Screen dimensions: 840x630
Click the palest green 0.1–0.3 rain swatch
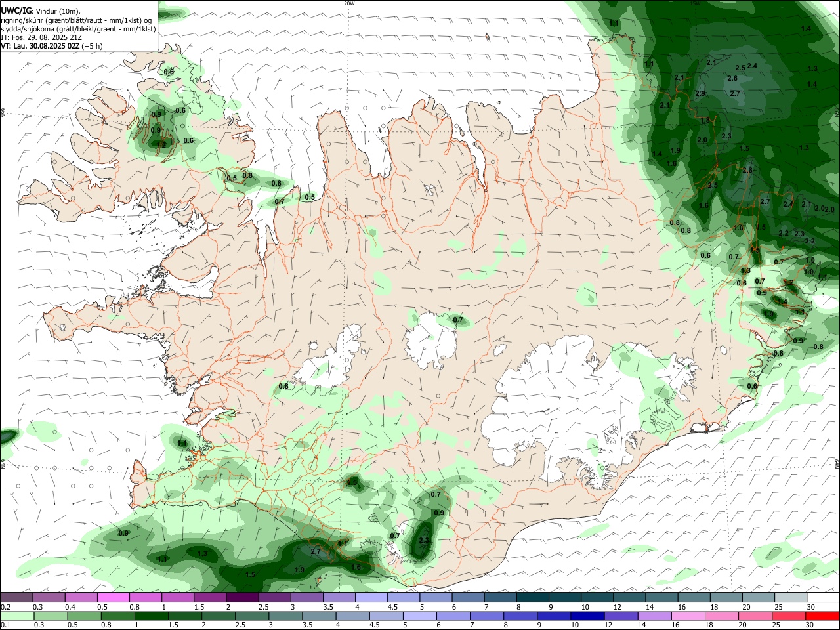pos(17,616)
